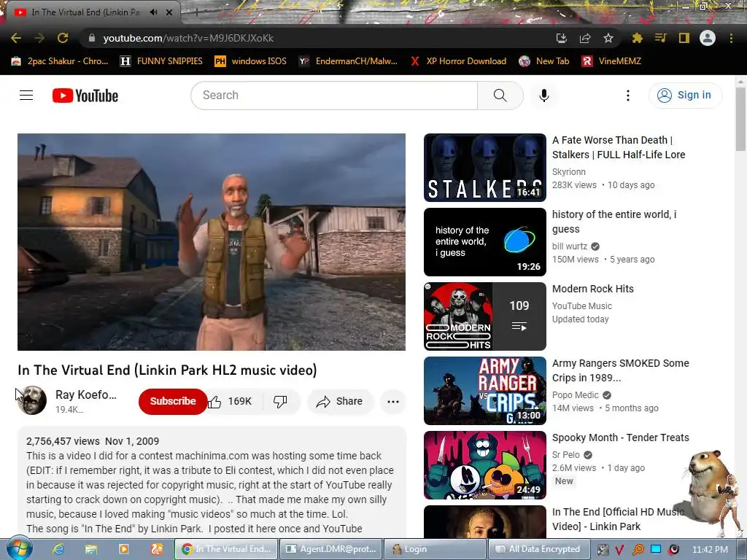Viewport: 747px width, 560px height.
Task: Click the Sign in button
Action: pos(685,96)
